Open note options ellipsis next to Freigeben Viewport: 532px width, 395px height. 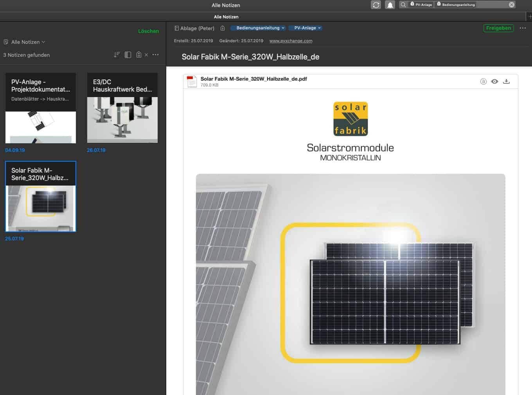pos(523,28)
